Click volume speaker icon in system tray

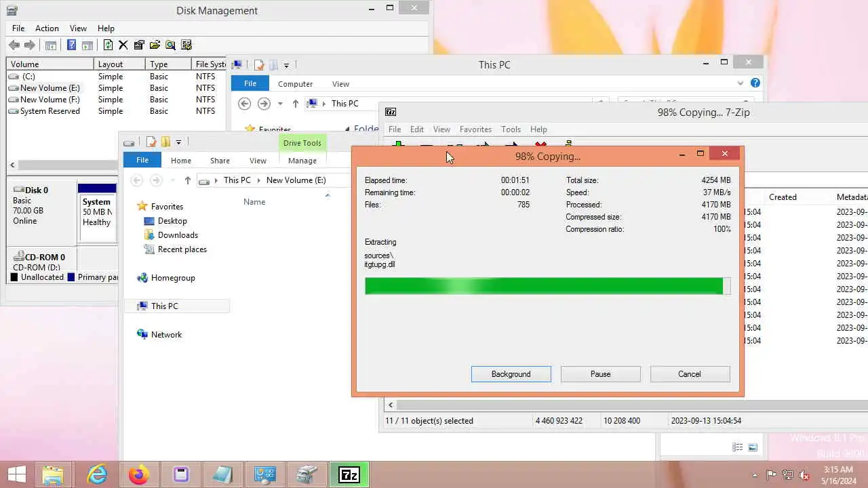tap(804, 475)
